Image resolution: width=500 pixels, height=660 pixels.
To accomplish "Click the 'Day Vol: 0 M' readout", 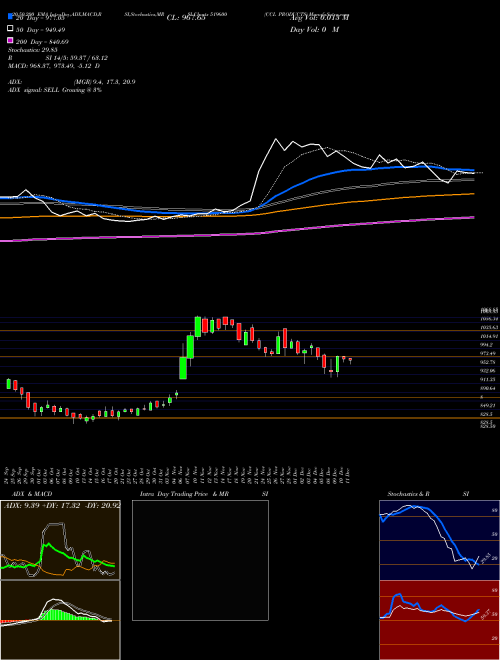I will (x=314, y=29).
